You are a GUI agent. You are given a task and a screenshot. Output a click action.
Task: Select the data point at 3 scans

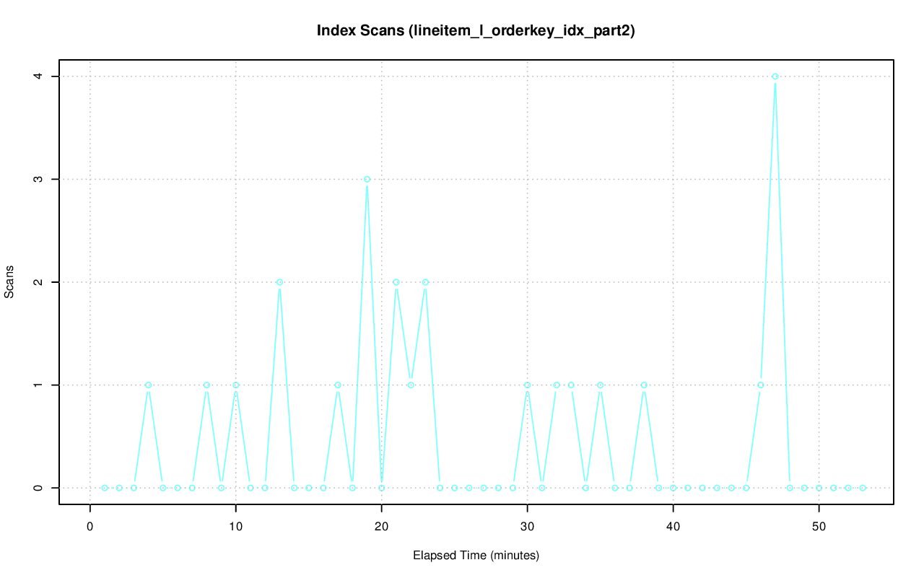pyautogui.click(x=367, y=179)
